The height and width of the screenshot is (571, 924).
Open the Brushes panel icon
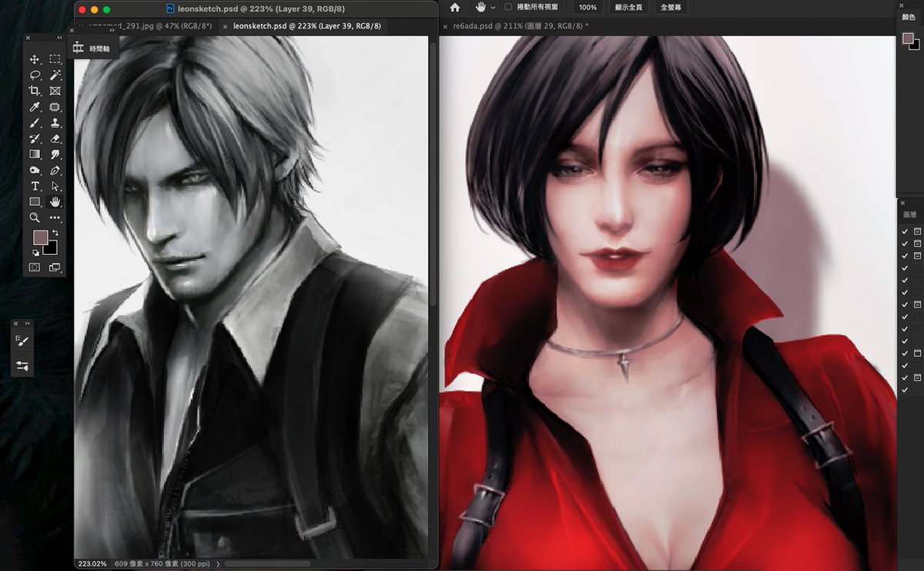(22, 341)
